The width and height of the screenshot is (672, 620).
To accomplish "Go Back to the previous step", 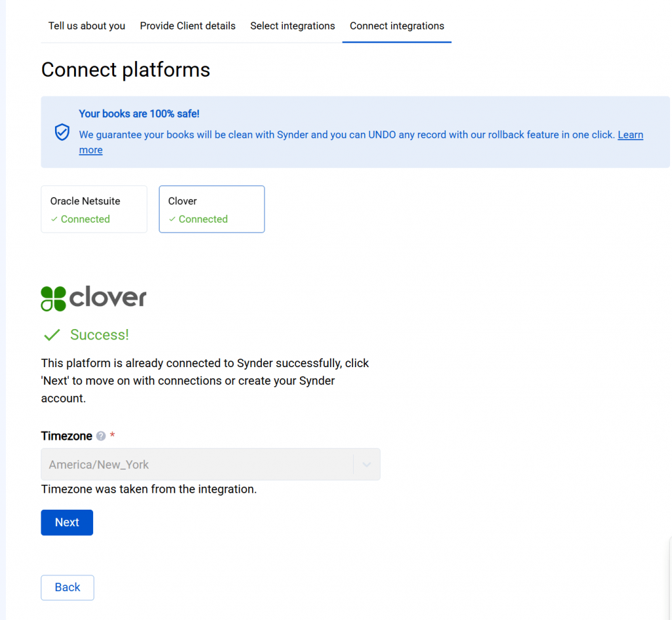I will pos(68,587).
